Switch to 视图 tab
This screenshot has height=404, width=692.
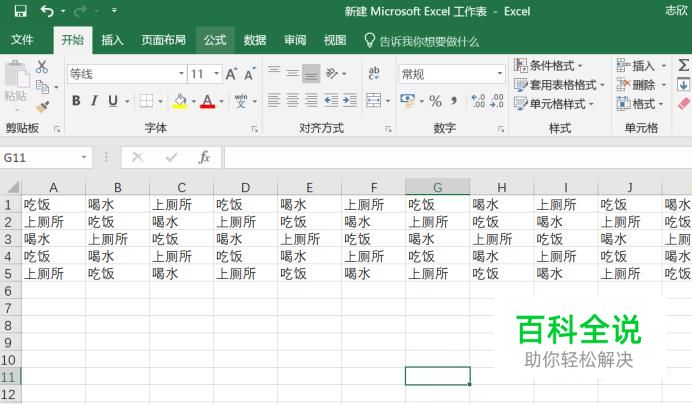coord(335,40)
